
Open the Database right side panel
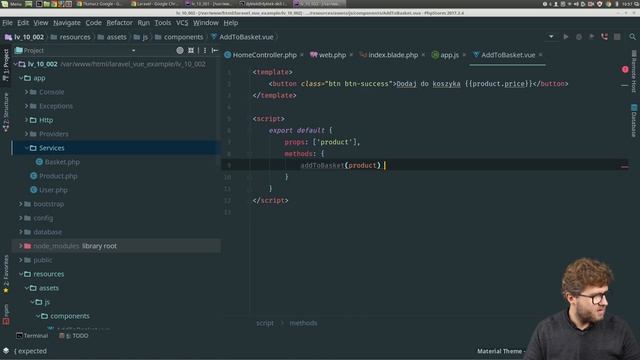click(634, 121)
